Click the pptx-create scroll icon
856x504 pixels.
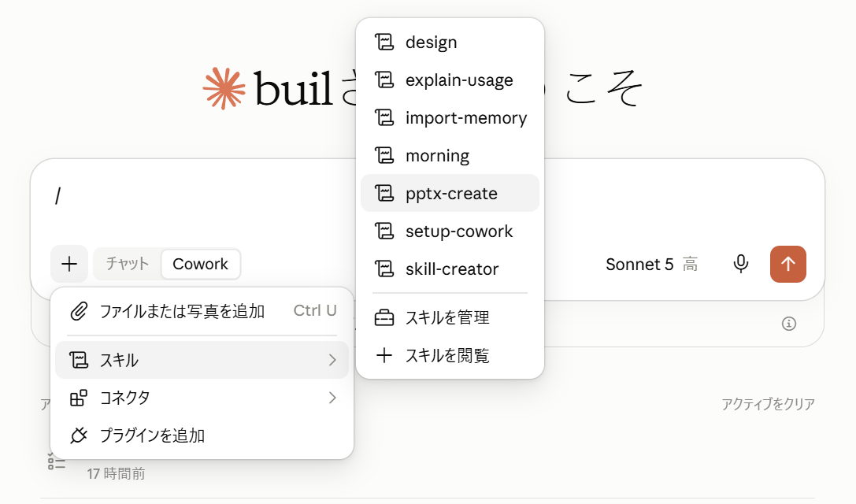[x=384, y=193]
